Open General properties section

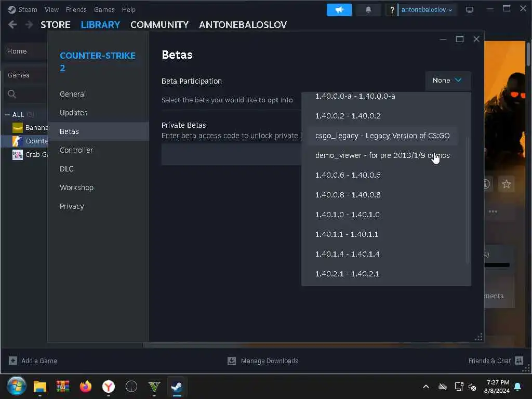coord(98,94)
